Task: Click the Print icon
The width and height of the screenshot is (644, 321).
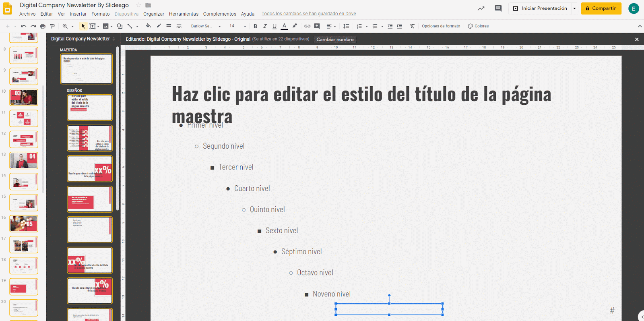Action: tap(43, 26)
